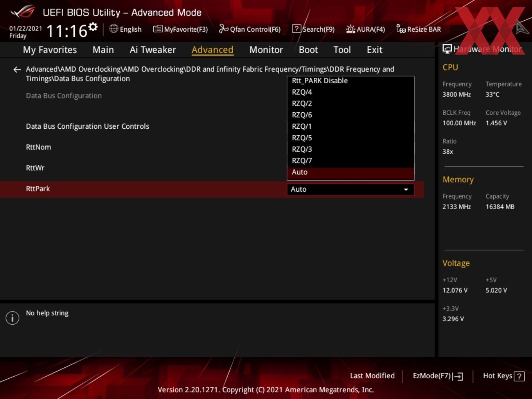This screenshot has width=532, height=399.
Task: Click the ReSize BAR icon
Action: pyautogui.click(x=401, y=29)
